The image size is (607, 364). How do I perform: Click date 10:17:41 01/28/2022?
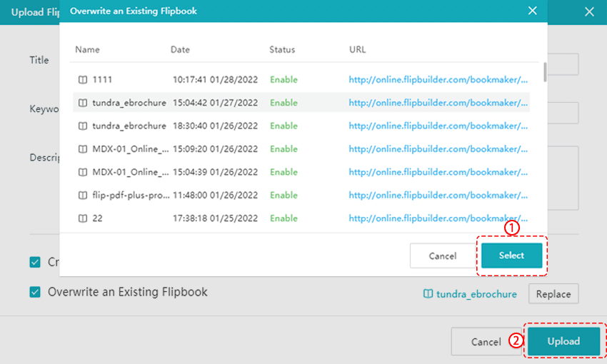point(215,80)
